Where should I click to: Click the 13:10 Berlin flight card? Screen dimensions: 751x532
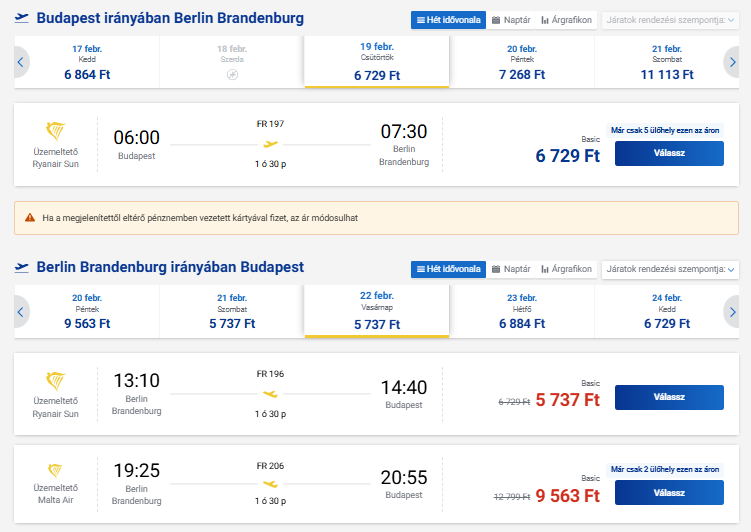(300, 393)
